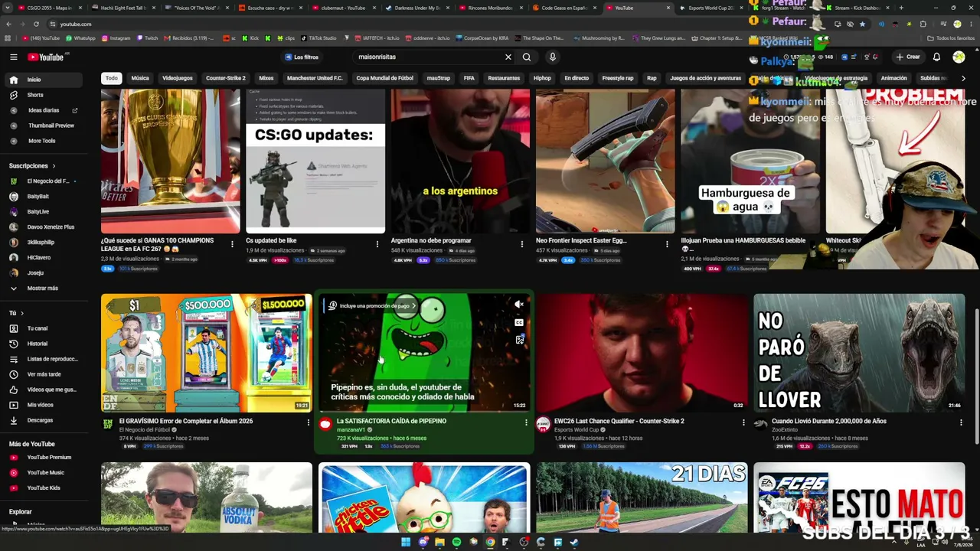Open Ver más tarde list
980x551 pixels.
[x=44, y=374]
